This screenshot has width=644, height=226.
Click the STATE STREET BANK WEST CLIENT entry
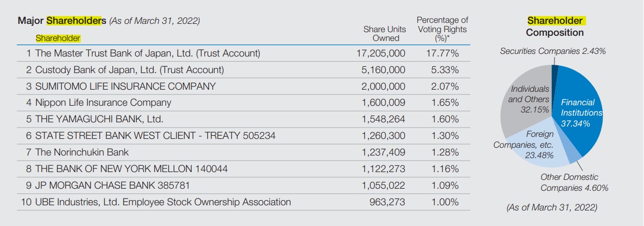tap(155, 136)
